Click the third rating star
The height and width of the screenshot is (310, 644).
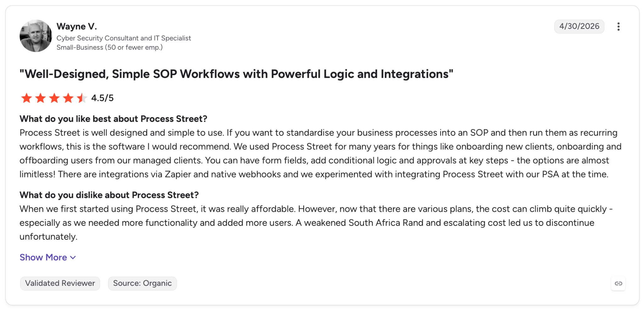(x=54, y=98)
